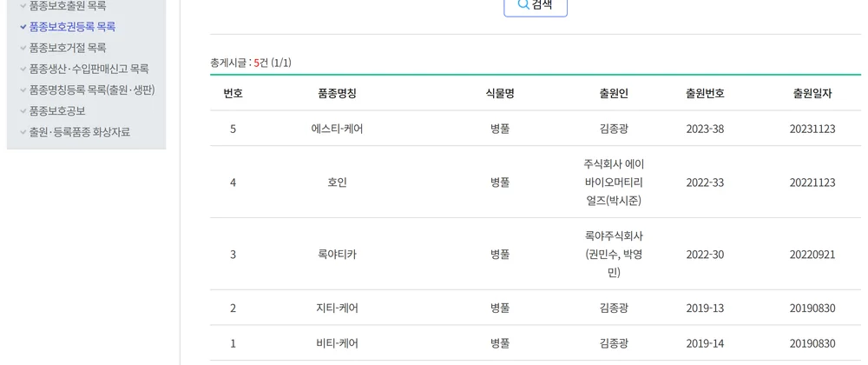Open variety entry 지티-케어

click(x=337, y=308)
